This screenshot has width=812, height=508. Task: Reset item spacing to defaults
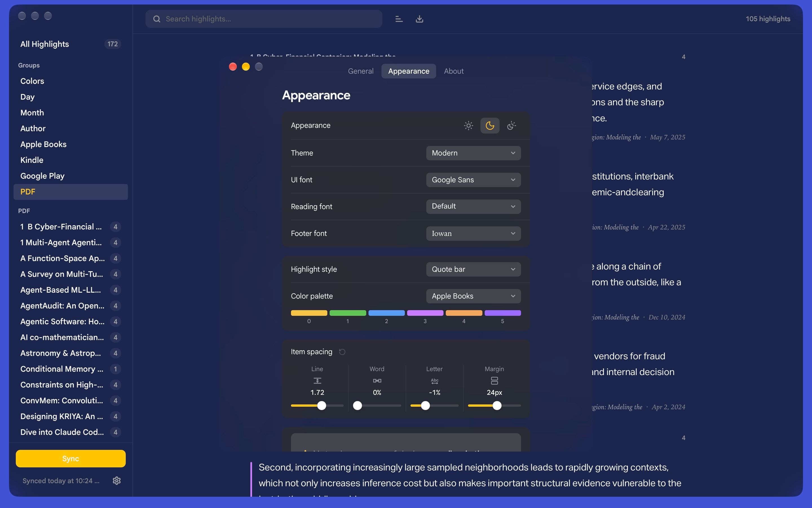point(342,352)
